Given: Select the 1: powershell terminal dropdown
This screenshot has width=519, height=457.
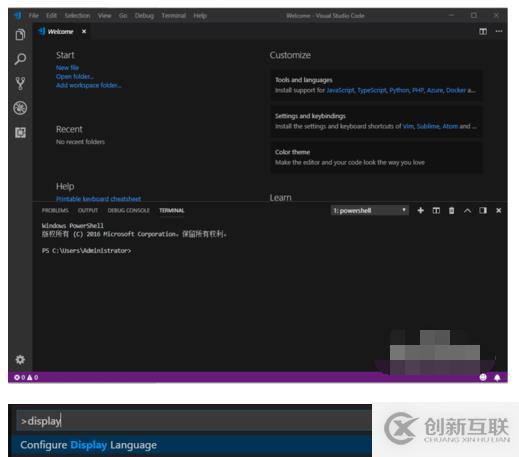Looking at the screenshot, I should click(x=370, y=210).
